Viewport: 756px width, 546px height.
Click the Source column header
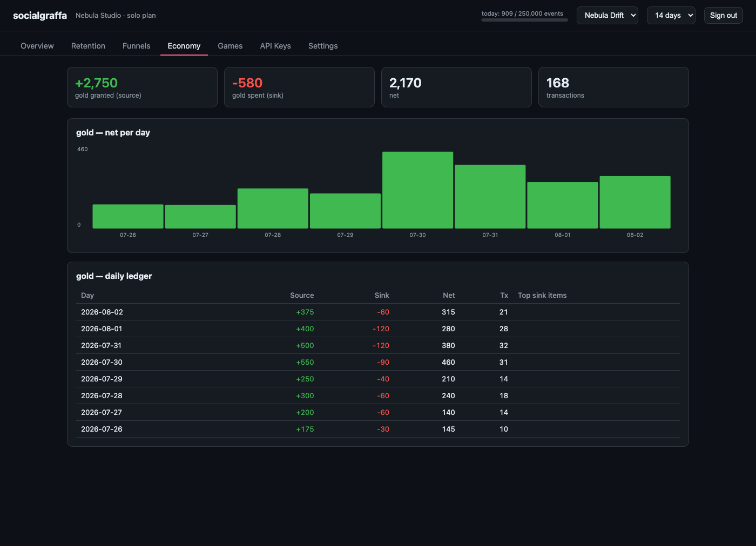coord(302,295)
